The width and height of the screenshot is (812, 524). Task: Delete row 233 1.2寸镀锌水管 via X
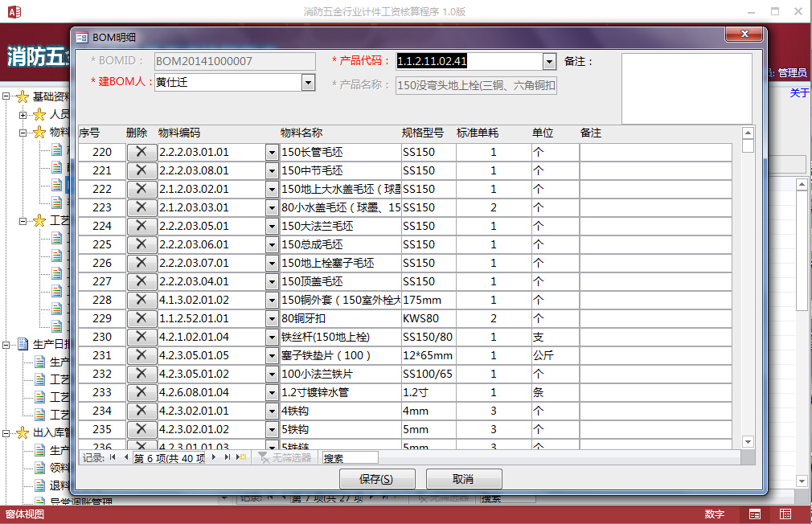click(x=141, y=392)
